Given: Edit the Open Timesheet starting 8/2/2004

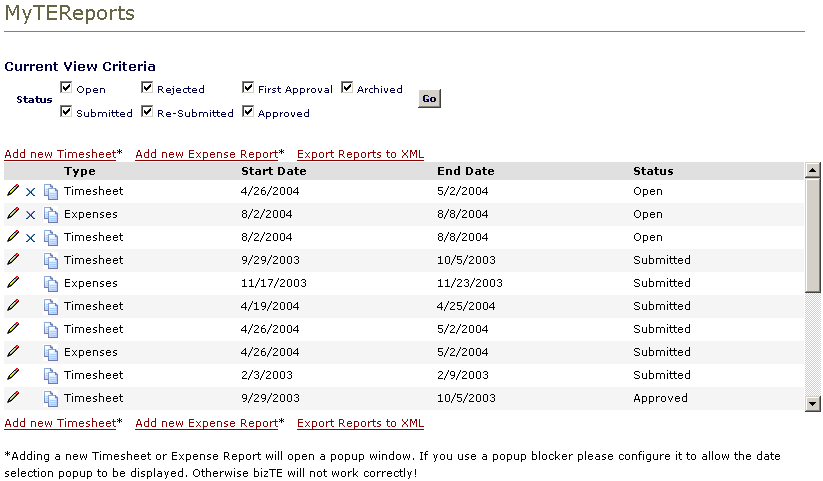Looking at the screenshot, I should coord(13,237).
